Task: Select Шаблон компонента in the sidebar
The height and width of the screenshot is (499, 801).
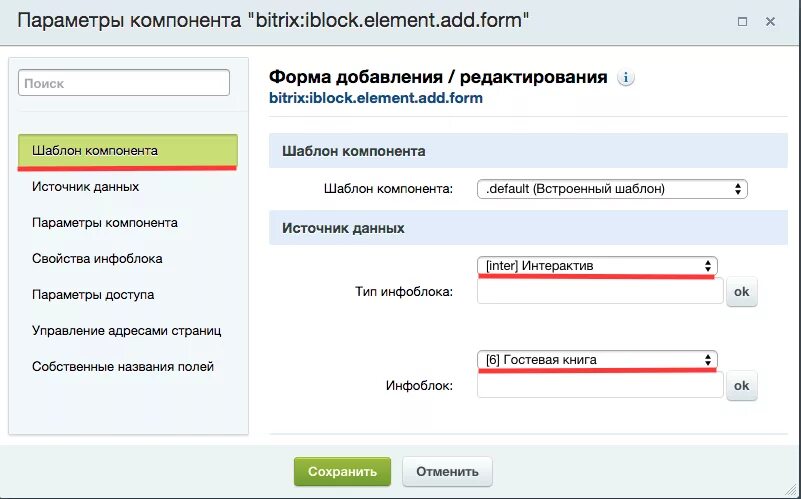Action: [128, 151]
